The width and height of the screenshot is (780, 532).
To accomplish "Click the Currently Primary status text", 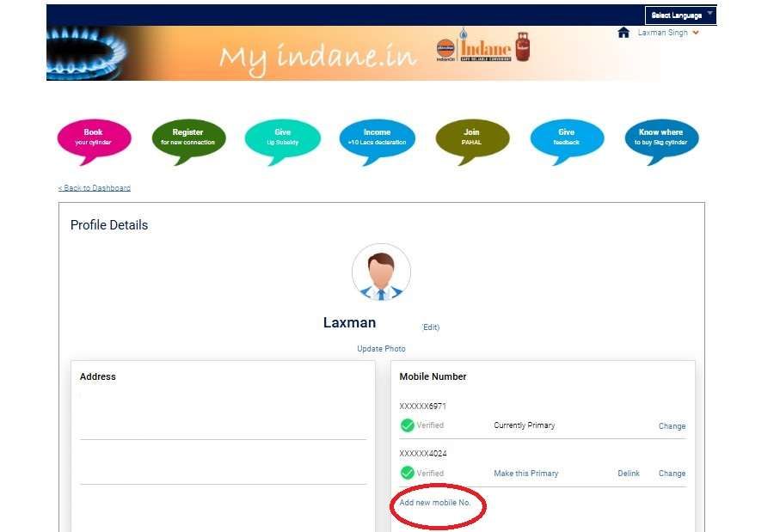I will 525,425.
